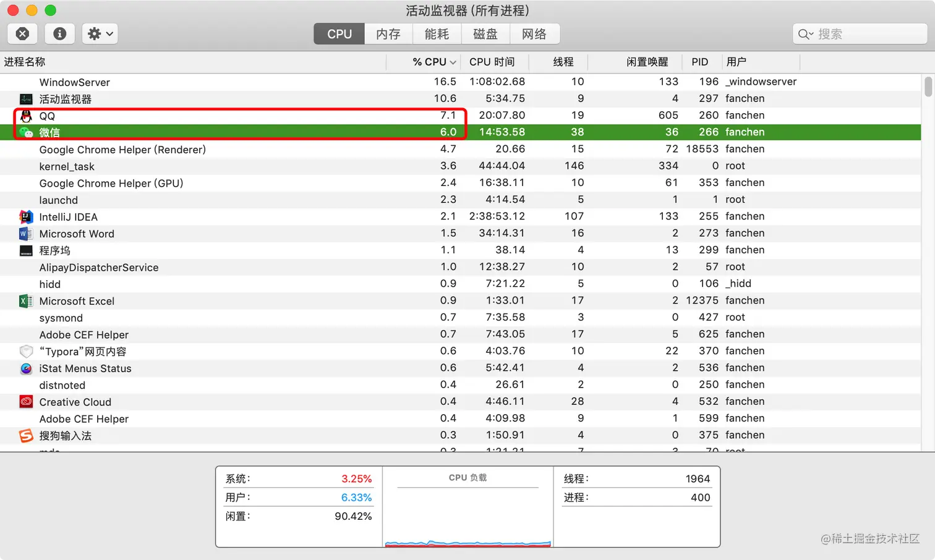The width and height of the screenshot is (935, 560).
Task: Select the WindowServer process row
Action: tap(461, 82)
